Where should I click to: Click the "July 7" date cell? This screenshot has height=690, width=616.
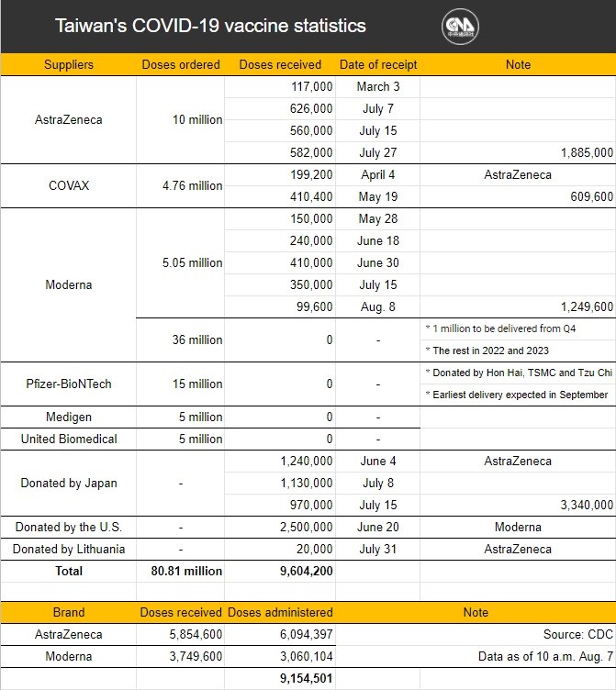click(378, 108)
